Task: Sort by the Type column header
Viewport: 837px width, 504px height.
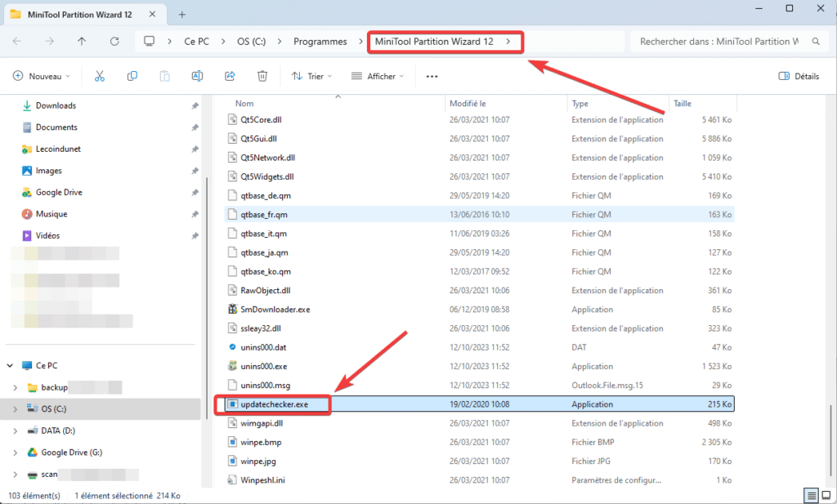Action: [580, 104]
